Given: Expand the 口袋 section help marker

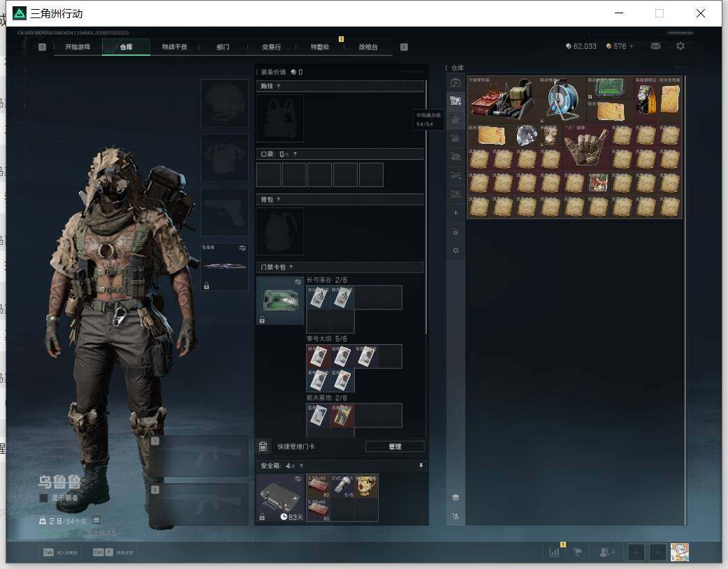Looking at the screenshot, I should [x=295, y=154].
